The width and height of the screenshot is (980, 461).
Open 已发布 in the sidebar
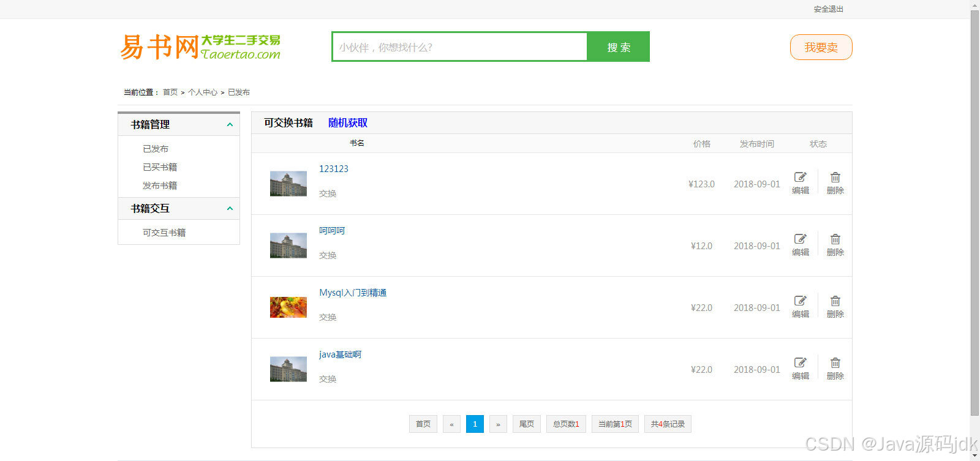156,149
